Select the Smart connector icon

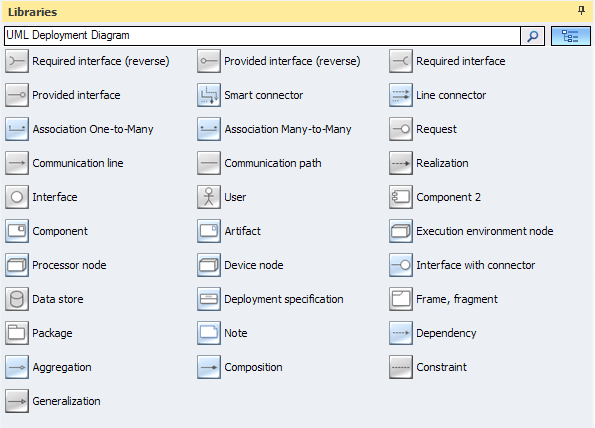[209, 95]
